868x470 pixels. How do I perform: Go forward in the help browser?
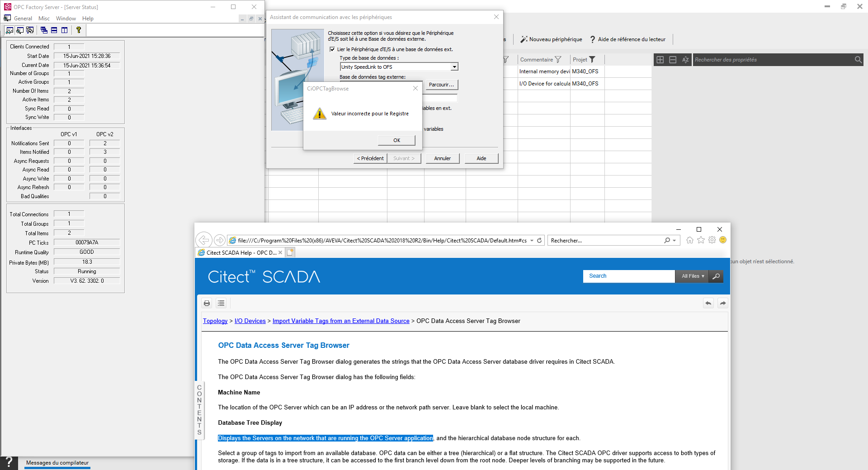[x=220, y=240]
